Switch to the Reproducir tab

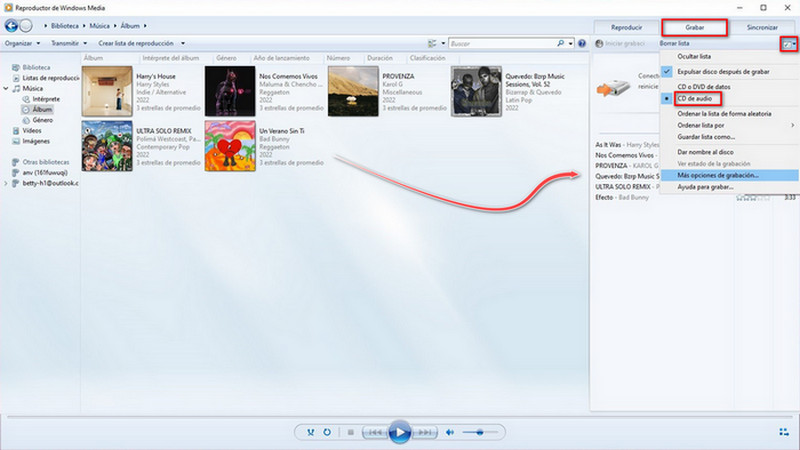click(627, 28)
